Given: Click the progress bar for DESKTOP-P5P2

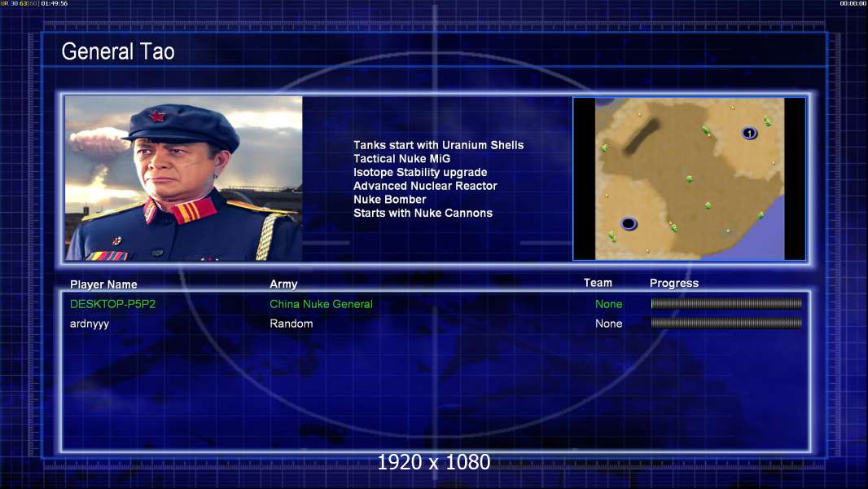Looking at the screenshot, I should coord(726,303).
